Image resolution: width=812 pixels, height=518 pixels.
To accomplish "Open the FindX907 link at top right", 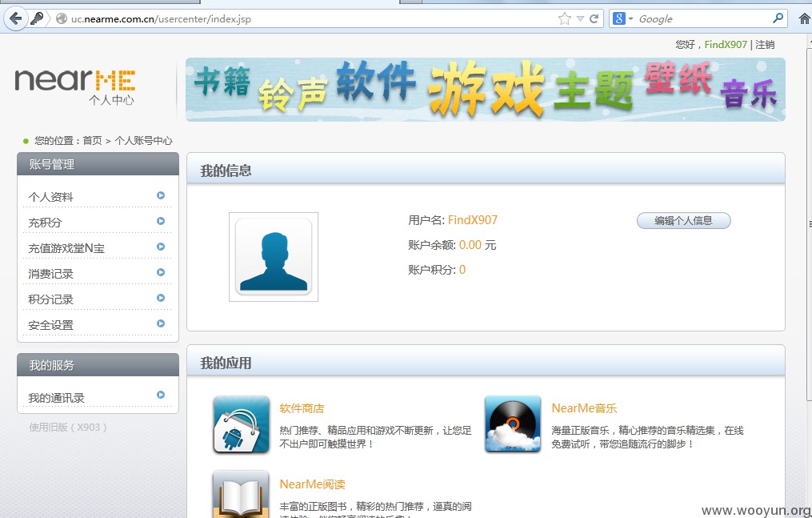I will 726,45.
